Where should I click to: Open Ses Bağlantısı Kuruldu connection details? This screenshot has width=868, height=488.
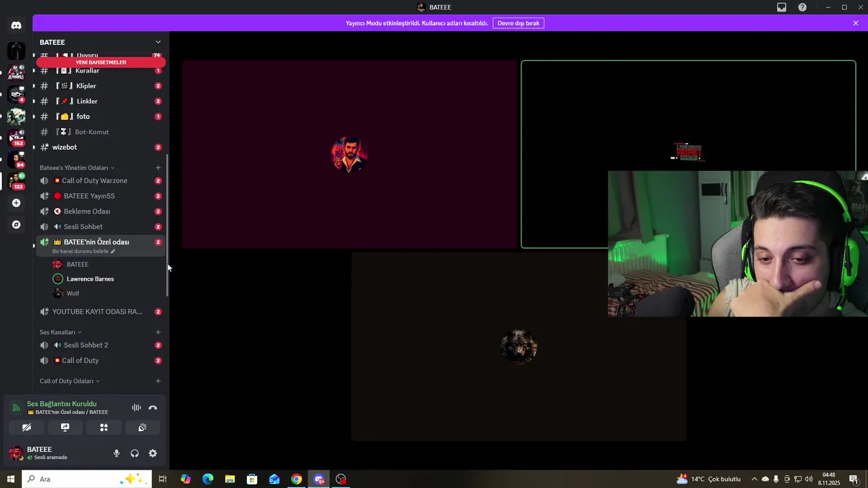point(62,404)
